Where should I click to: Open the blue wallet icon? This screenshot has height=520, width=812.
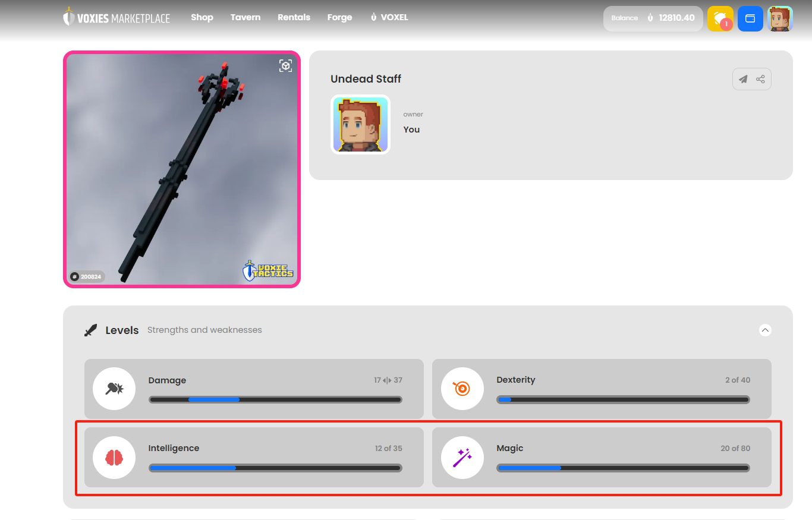[x=750, y=18]
